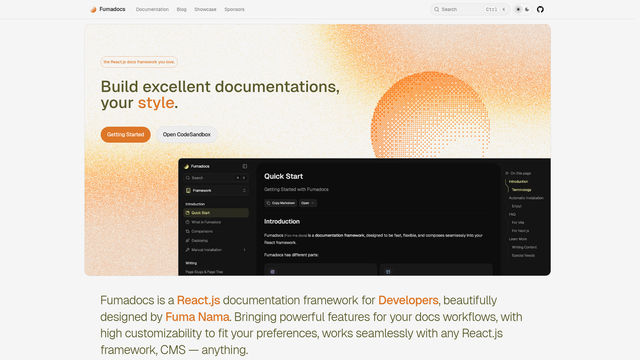Click the Introduction section heading
The width and height of the screenshot is (640, 360).
point(282,222)
